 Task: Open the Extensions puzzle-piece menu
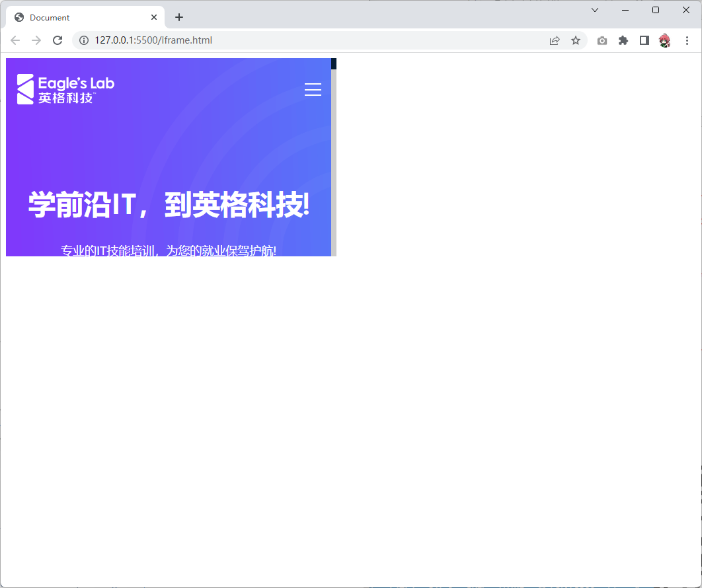click(x=623, y=40)
